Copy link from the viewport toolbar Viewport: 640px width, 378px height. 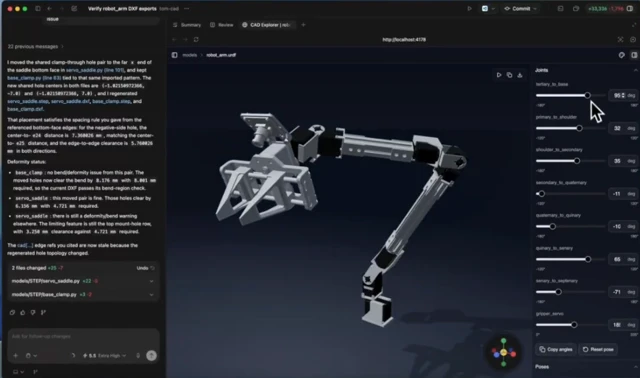pyautogui.click(x=509, y=75)
